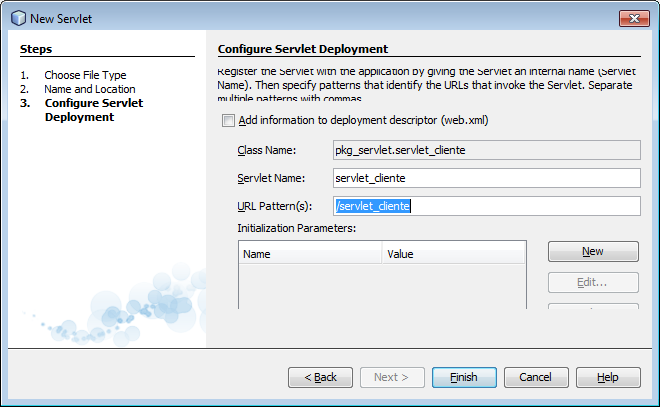Screen dimensions: 660x407
Task: Click the empty Initialization Parameters table row
Action: point(380,285)
